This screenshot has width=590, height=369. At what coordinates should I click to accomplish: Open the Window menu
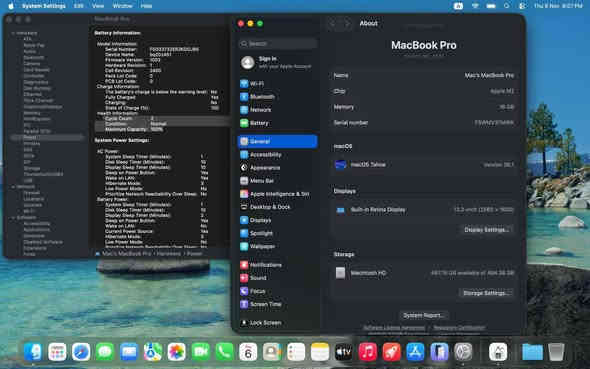tap(123, 6)
